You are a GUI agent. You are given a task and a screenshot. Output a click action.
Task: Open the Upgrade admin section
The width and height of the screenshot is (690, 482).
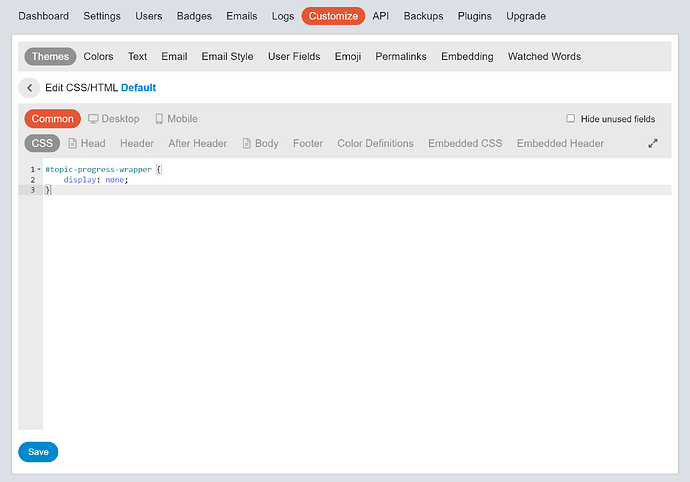click(x=526, y=16)
